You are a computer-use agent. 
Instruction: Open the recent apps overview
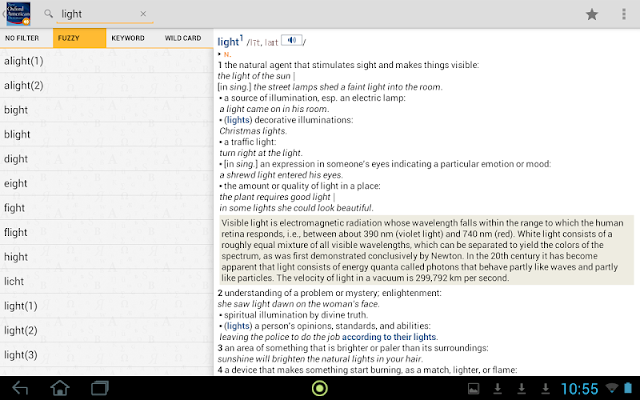100,388
